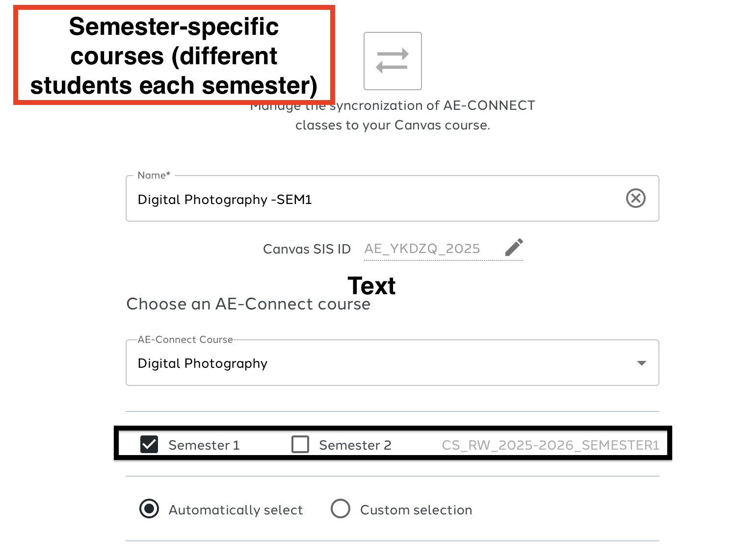Screen dimensions: 734x560
Task: Click the red Semester-specific courses annotation box
Action: pos(174,55)
